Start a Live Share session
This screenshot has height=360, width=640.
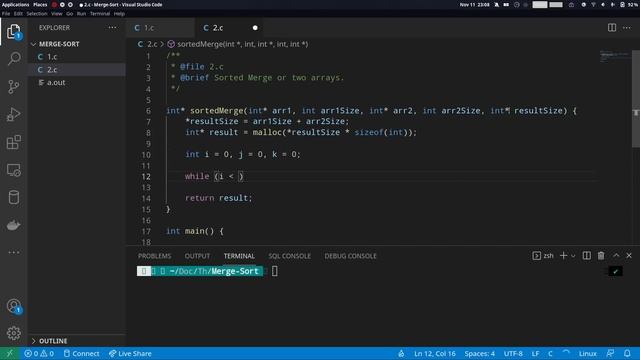pyautogui.click(x=130, y=353)
